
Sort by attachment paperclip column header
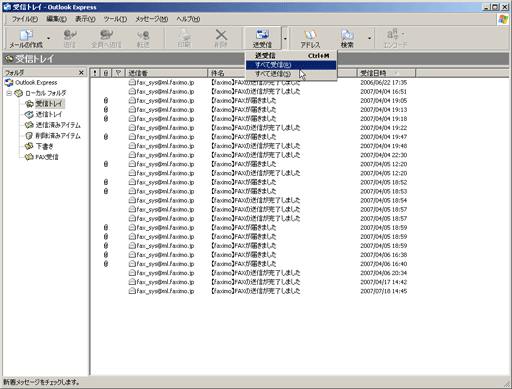106,73
